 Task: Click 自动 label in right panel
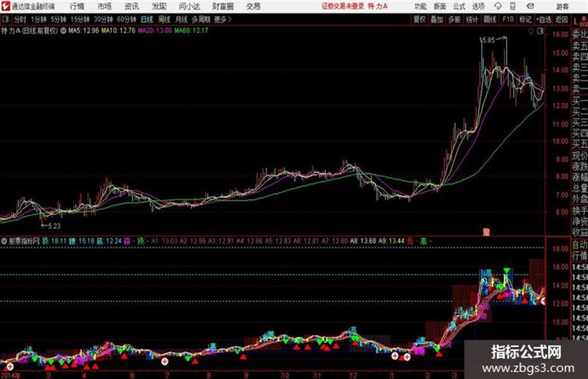click(580, 245)
